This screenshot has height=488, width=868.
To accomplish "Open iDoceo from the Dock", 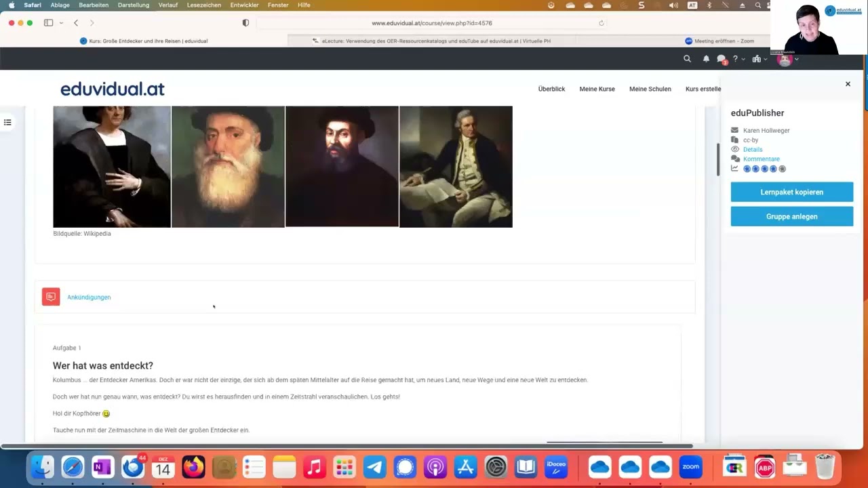I will coord(556,467).
